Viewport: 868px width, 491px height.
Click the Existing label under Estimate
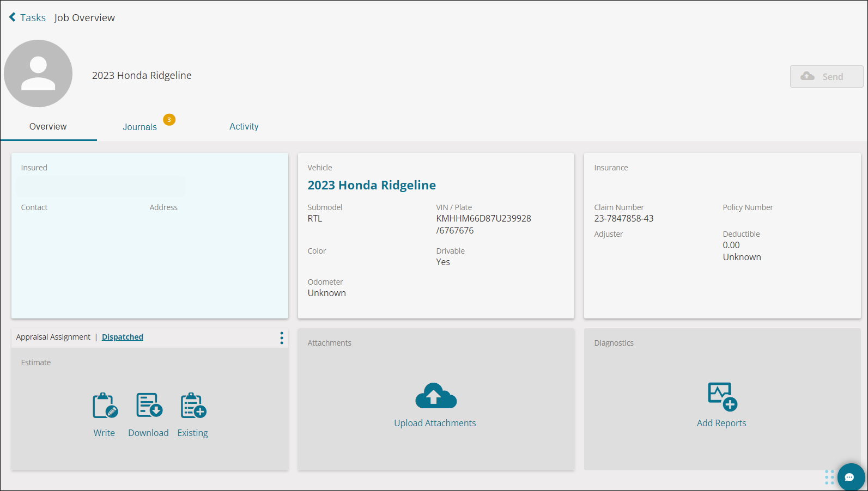click(x=192, y=433)
